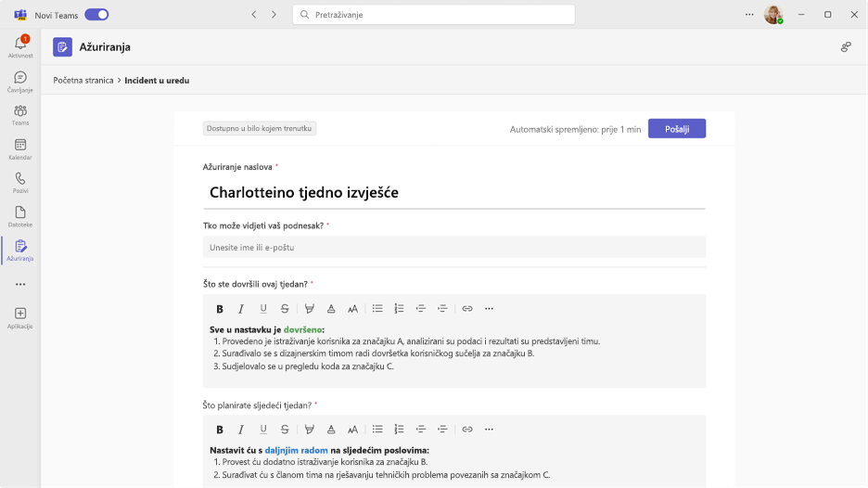Expand more formatting options in the first editor

[489, 309]
